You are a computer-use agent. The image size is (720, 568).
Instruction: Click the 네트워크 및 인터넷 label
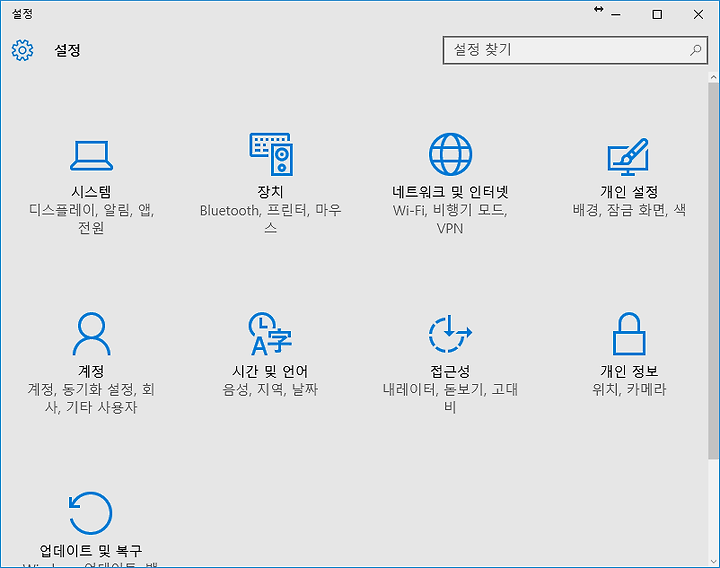[450, 191]
